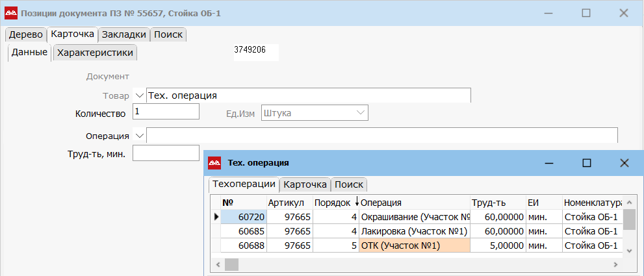Open the Ед.Изм Штука combo box
This screenshot has width=644, height=276.
click(315, 113)
